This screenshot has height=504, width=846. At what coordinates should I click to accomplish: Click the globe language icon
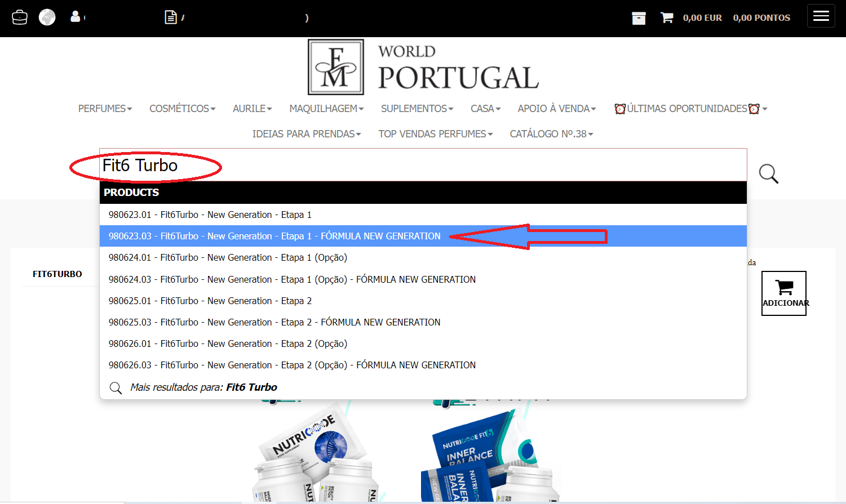pyautogui.click(x=47, y=17)
